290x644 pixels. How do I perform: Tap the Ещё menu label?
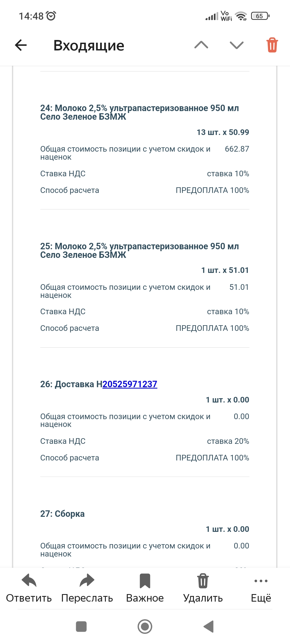pos(261,598)
